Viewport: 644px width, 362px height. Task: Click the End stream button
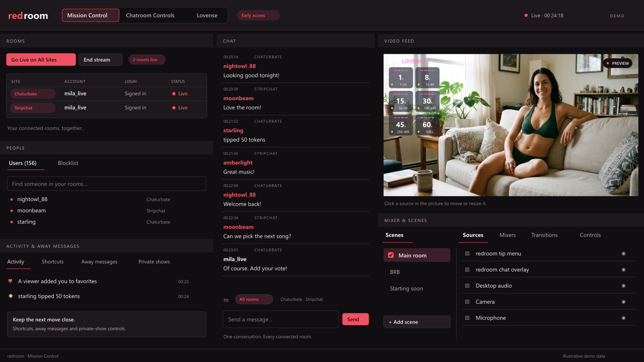click(101, 60)
